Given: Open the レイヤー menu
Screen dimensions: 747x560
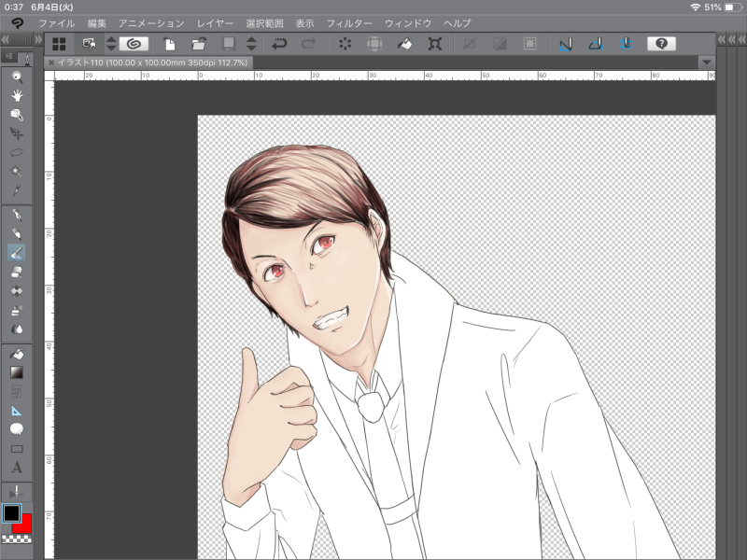Looking at the screenshot, I should [216, 21].
